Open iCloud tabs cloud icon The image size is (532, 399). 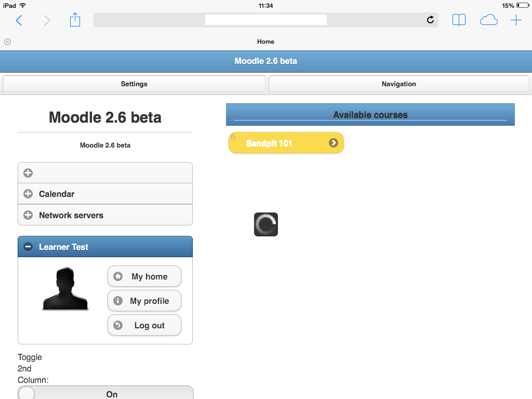coord(488,20)
